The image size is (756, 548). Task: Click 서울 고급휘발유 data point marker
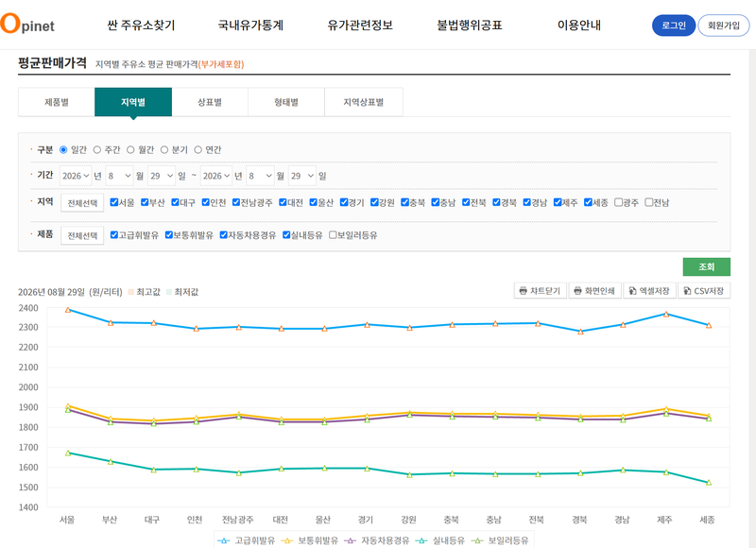point(68,310)
